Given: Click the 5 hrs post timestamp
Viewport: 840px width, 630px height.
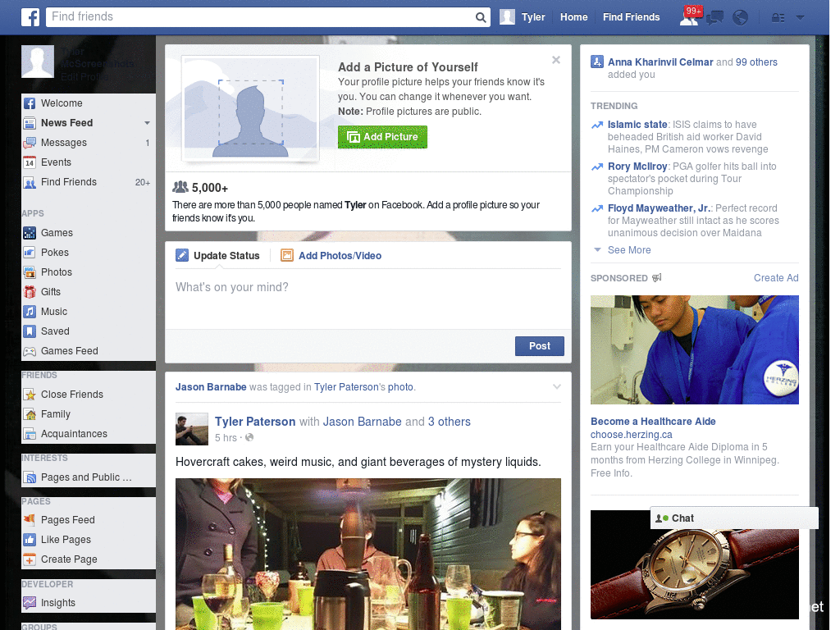Looking at the screenshot, I should point(226,438).
